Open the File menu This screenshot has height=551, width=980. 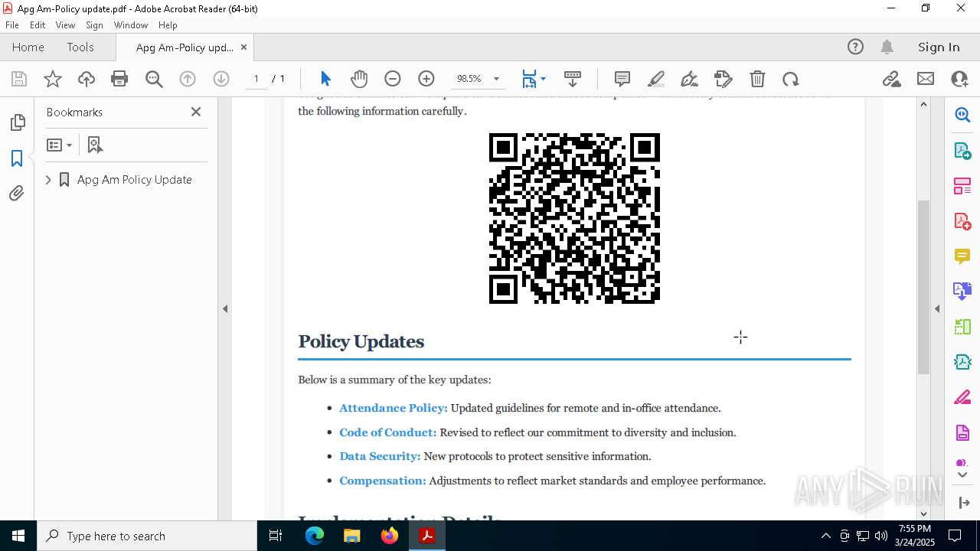click(x=12, y=24)
